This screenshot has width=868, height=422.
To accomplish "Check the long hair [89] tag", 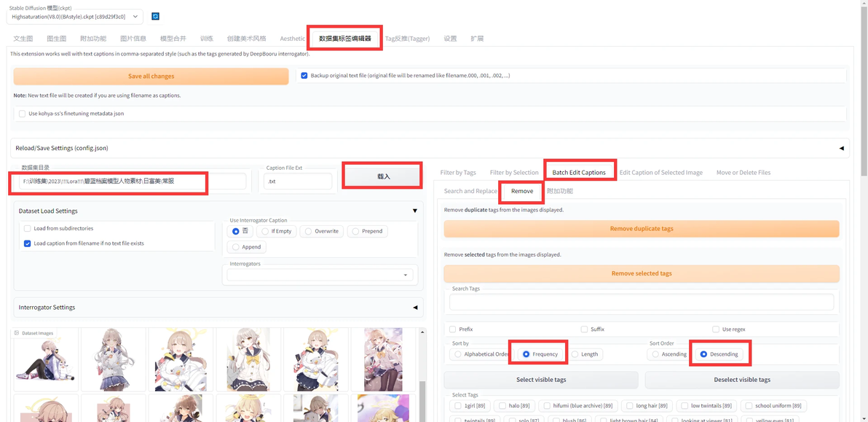I will pyautogui.click(x=647, y=406).
